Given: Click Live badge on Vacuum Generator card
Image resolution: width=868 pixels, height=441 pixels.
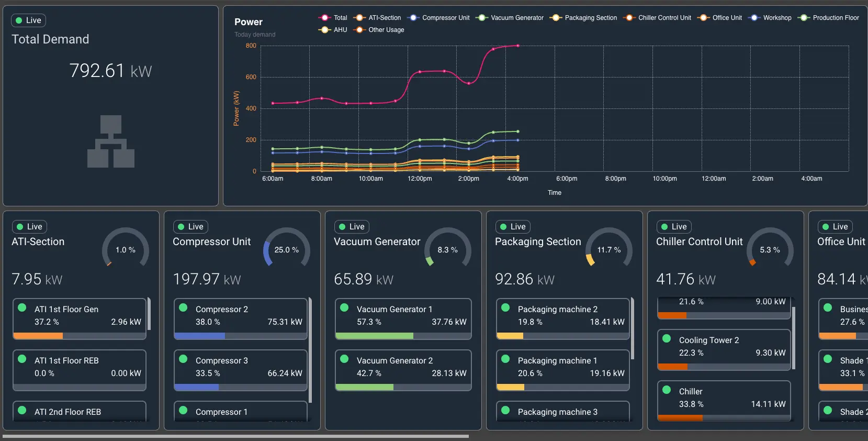Looking at the screenshot, I should 352,227.
